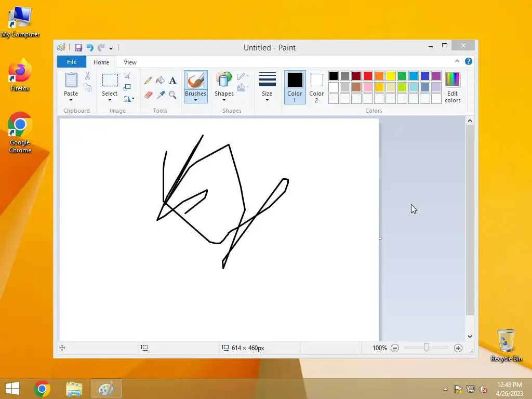Open File Explorer from the taskbar
Viewport: 532px width, 399px height.
(x=74, y=389)
